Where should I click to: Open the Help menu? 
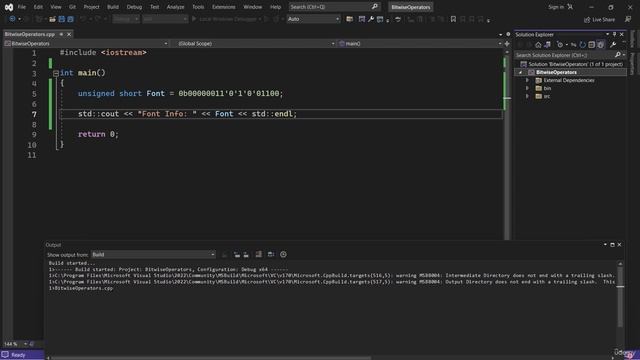[276, 7]
